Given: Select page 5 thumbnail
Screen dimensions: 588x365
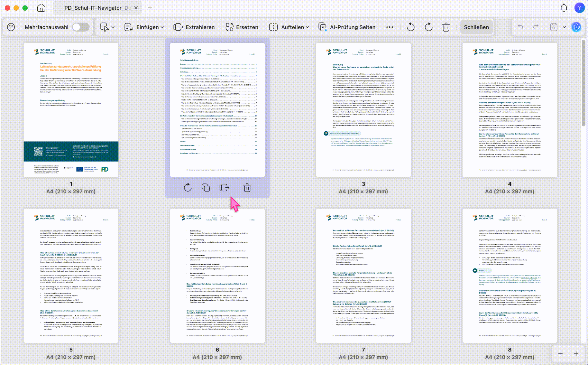Looking at the screenshot, I should point(71,276).
